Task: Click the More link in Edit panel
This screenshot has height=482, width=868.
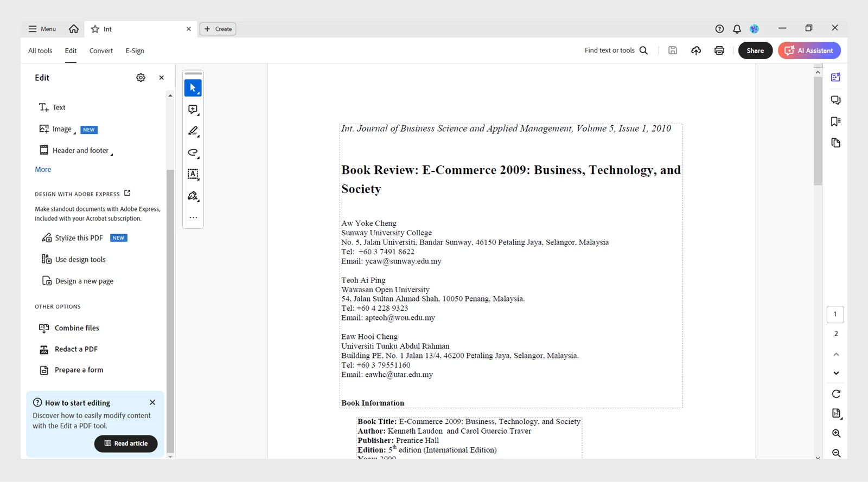Action: pyautogui.click(x=43, y=169)
